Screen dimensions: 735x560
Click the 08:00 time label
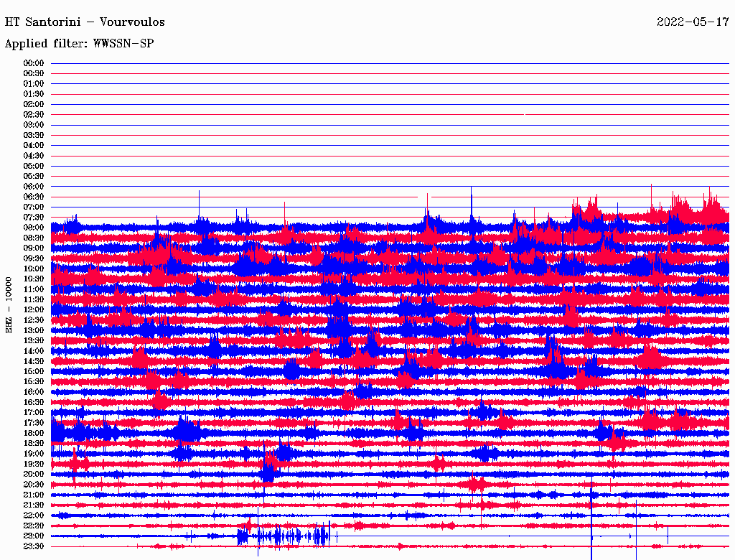click(34, 228)
